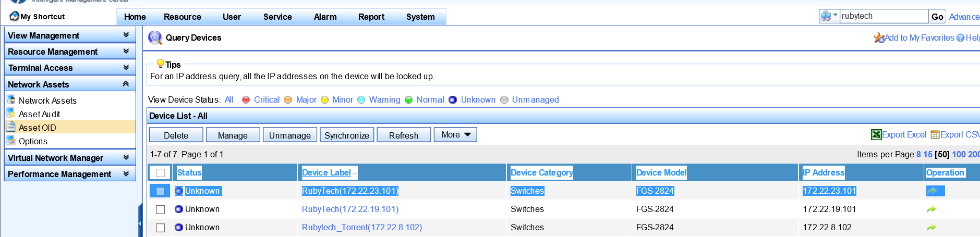Click the search field containing rubytech
Screen dimensions: 980x237
point(884,16)
